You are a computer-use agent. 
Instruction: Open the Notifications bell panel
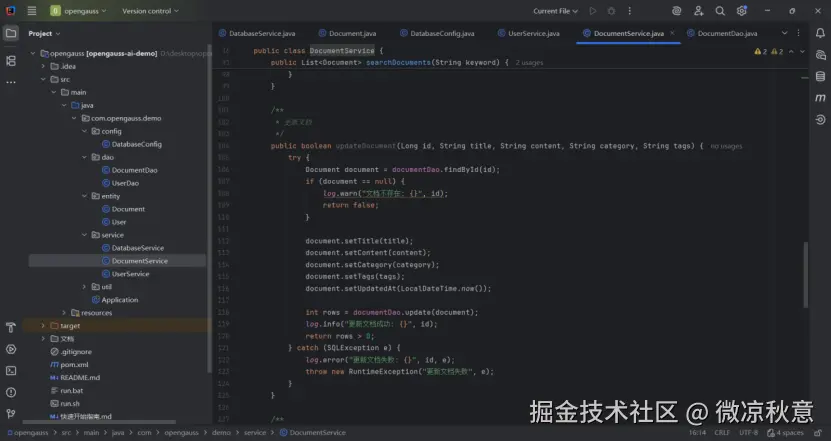coord(820,33)
